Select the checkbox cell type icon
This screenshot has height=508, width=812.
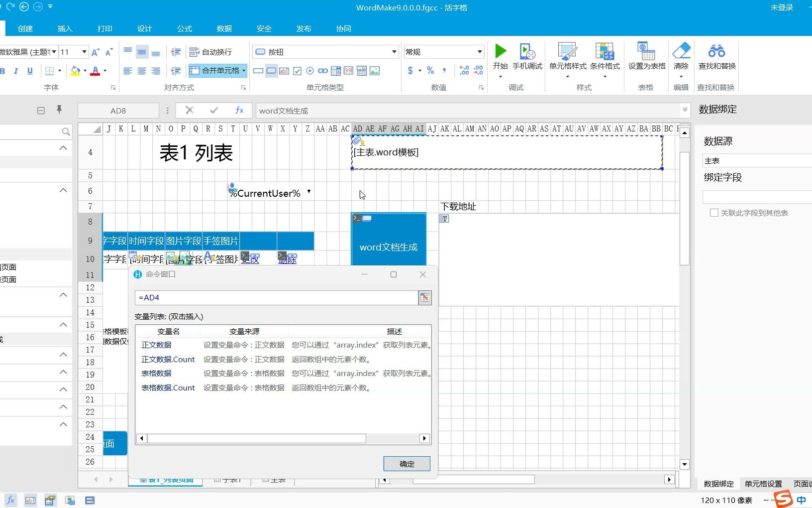pyautogui.click(x=297, y=71)
